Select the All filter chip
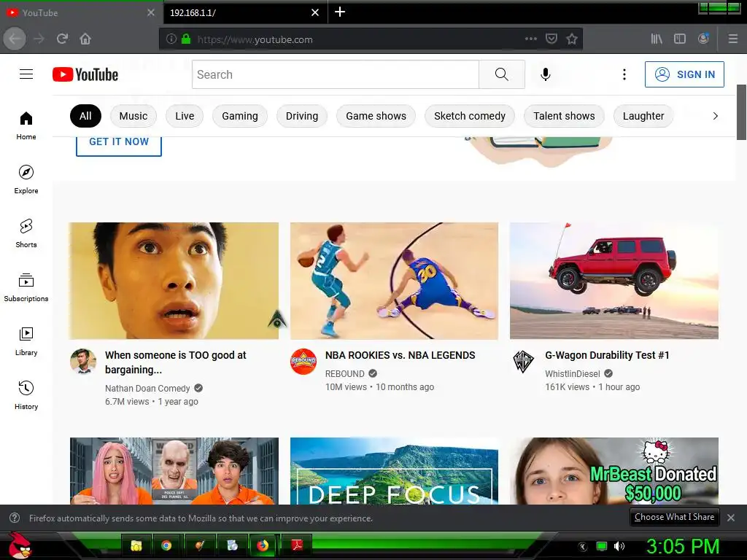This screenshot has width=747, height=560. point(85,116)
